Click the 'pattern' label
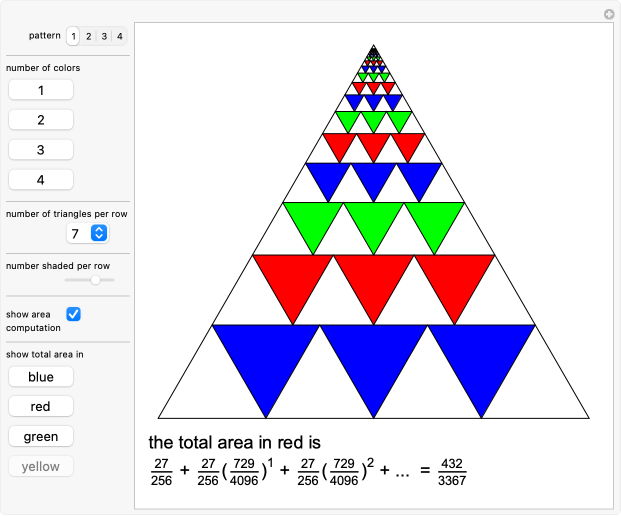 tap(44, 36)
